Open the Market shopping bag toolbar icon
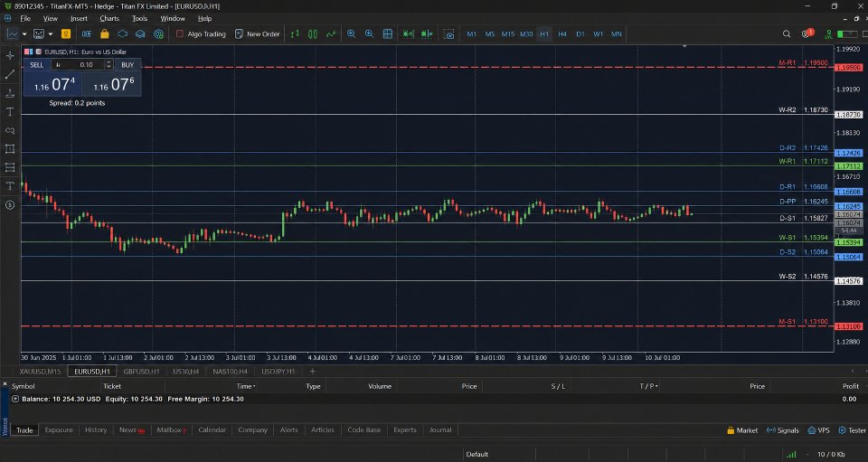This screenshot has width=868, height=462. [x=105, y=33]
